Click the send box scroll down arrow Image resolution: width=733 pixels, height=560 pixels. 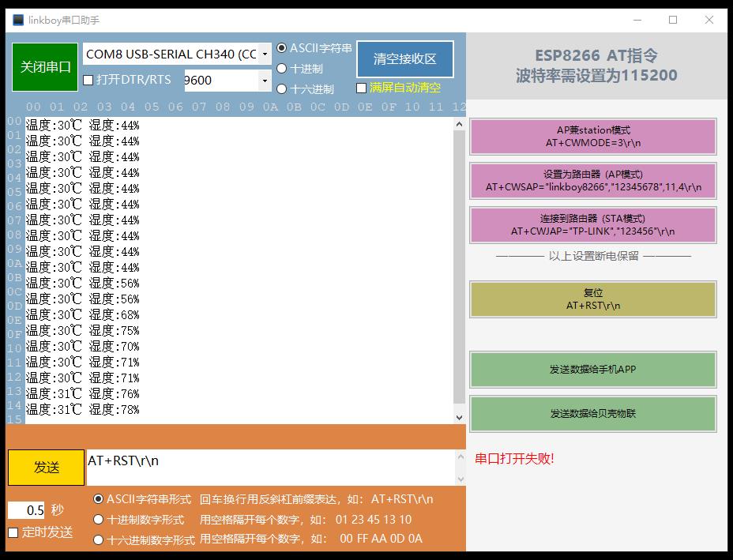point(460,479)
